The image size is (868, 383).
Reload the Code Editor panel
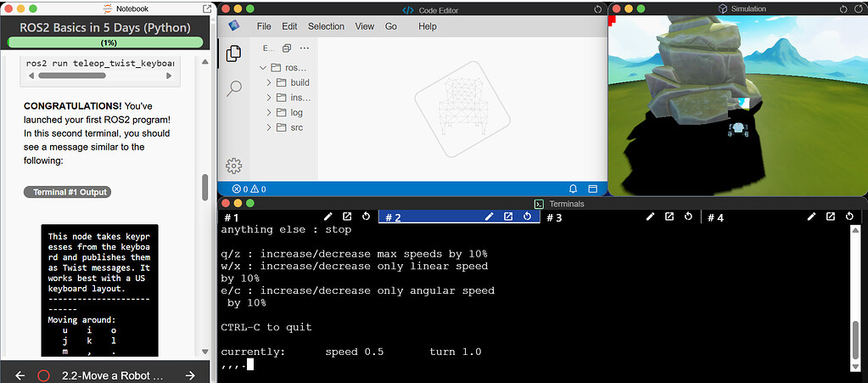pyautogui.click(x=598, y=9)
